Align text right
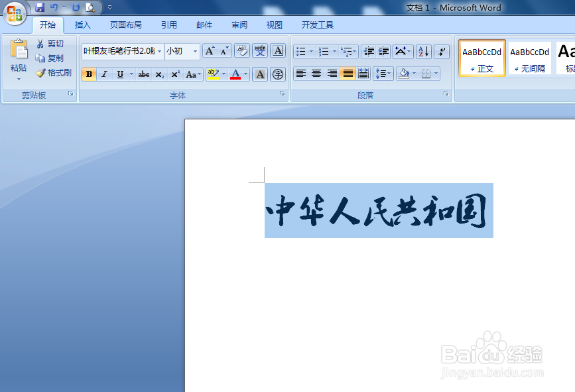 (332, 74)
